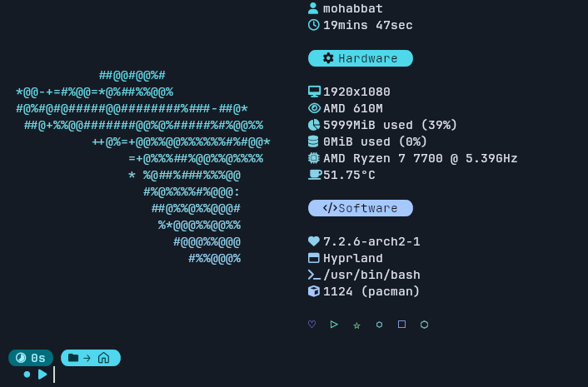Click the package box icon beside 1124 (pacman)
This screenshot has width=588, height=387.
coord(313,291)
